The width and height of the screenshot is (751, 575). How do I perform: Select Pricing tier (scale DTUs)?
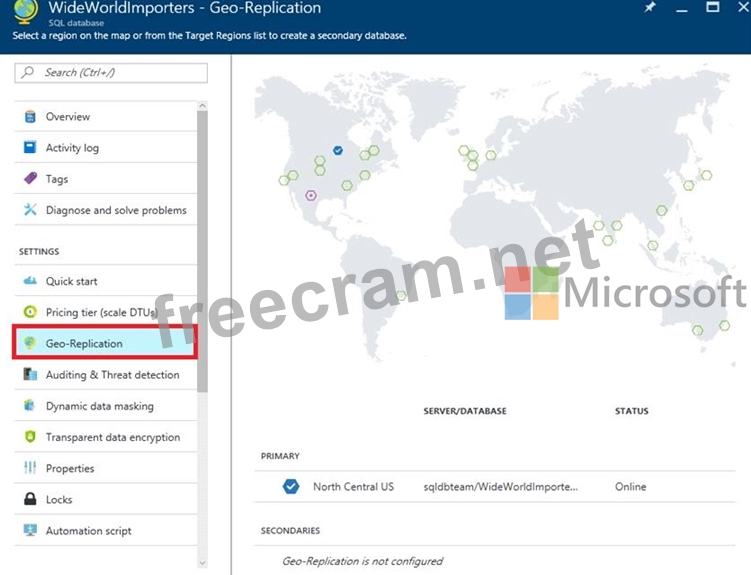point(105,312)
